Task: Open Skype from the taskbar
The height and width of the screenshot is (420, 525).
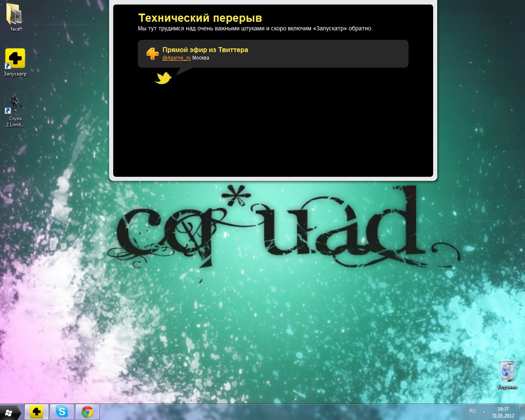Action: [62, 412]
